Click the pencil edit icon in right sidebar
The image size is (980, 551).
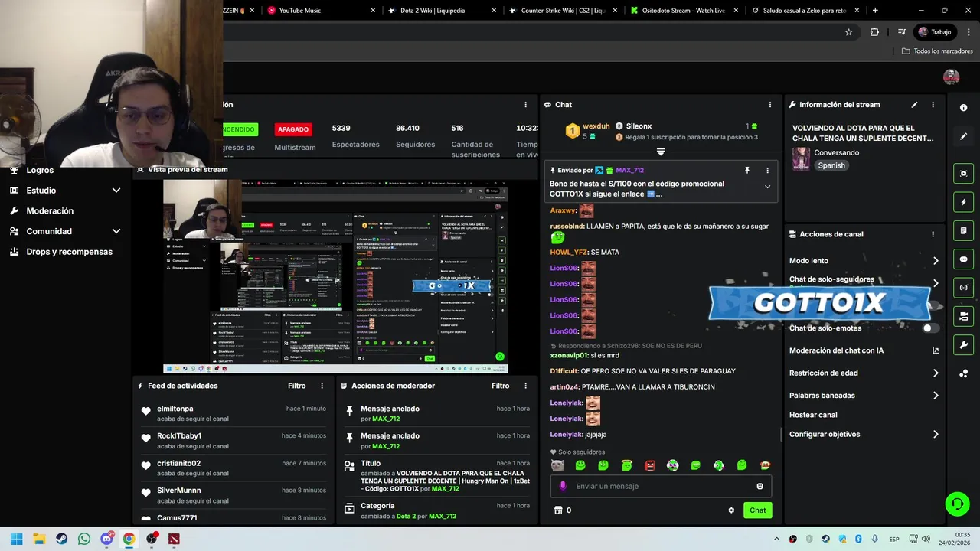963,136
